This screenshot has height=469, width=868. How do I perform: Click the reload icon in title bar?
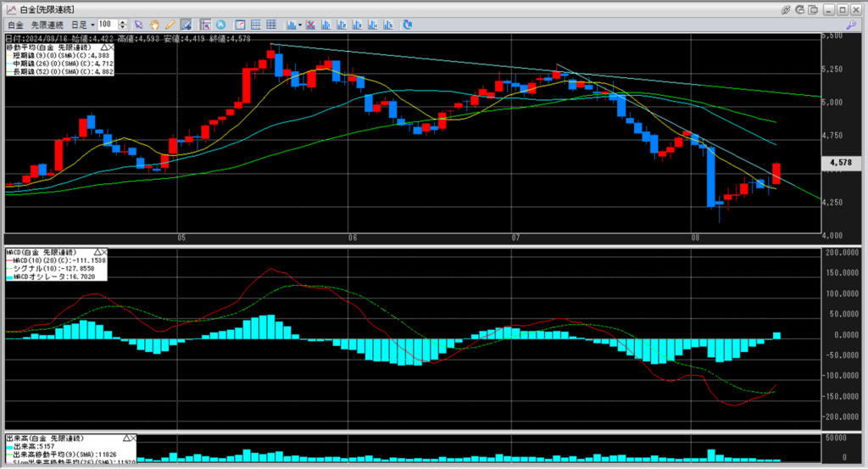point(799,8)
